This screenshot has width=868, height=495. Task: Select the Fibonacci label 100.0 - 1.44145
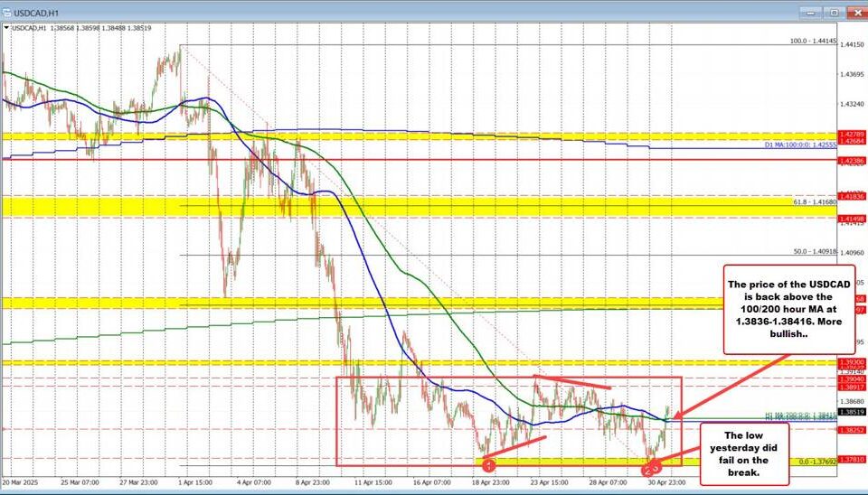(x=813, y=41)
